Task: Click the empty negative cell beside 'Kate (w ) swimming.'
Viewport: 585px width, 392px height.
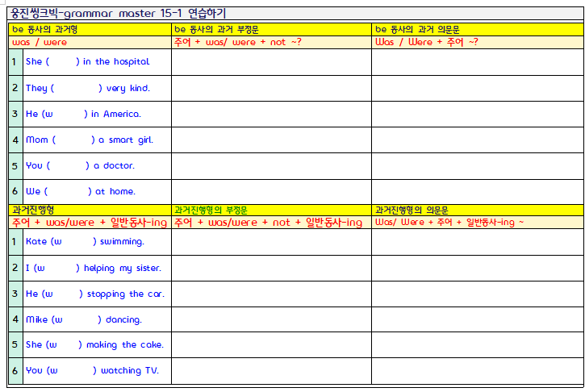Action: [272, 242]
